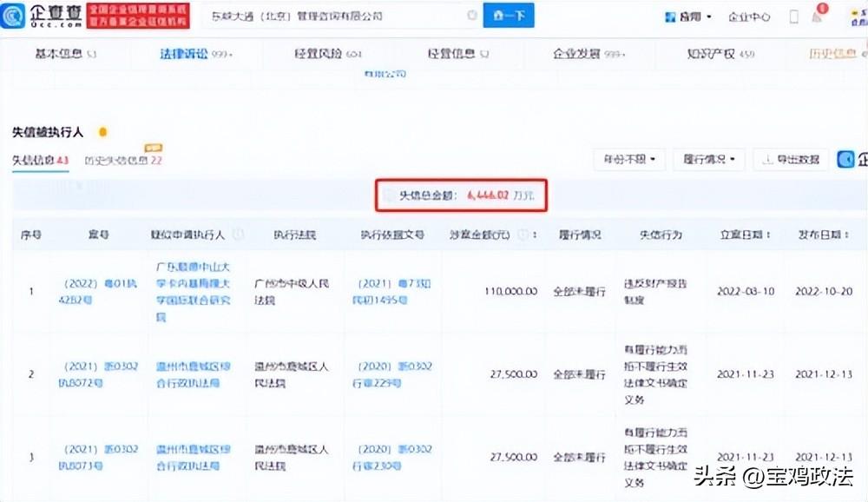
Task: Clear the search box with the X icon
Action: pos(472,16)
